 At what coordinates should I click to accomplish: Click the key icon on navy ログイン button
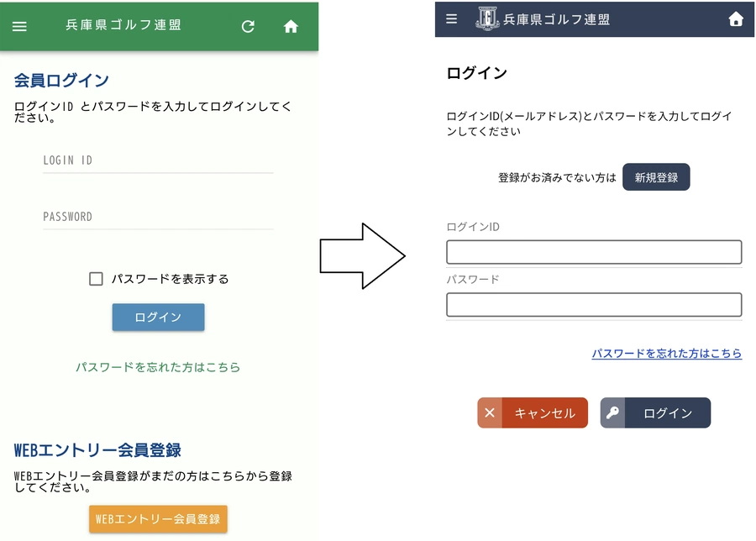[613, 413]
